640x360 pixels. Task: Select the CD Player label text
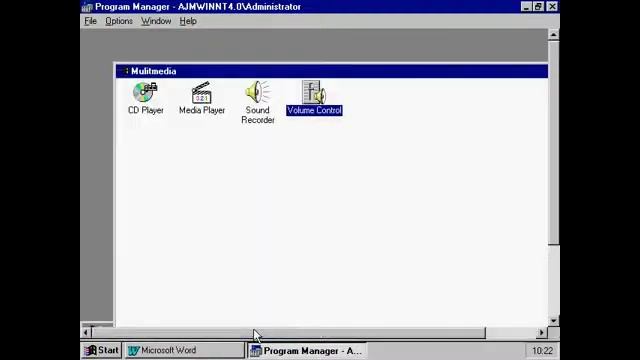(x=146, y=110)
